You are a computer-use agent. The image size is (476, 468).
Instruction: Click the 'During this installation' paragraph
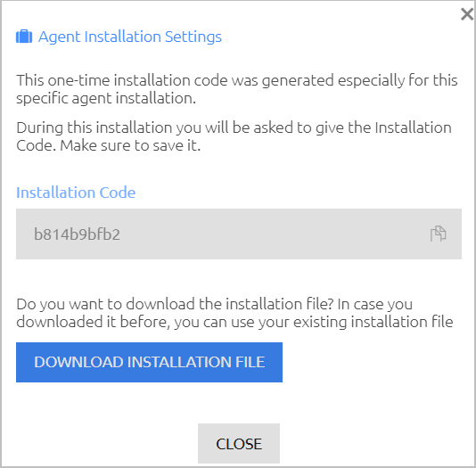click(x=234, y=136)
